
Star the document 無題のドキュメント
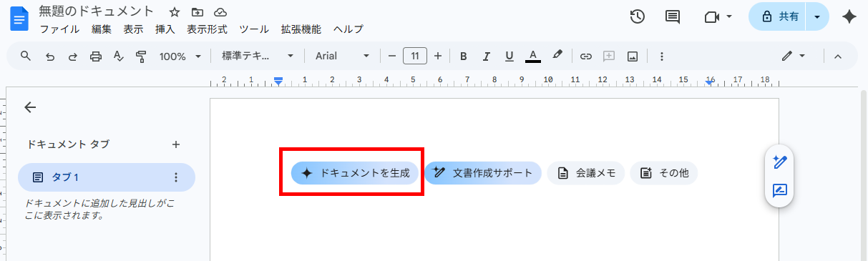[x=175, y=12]
